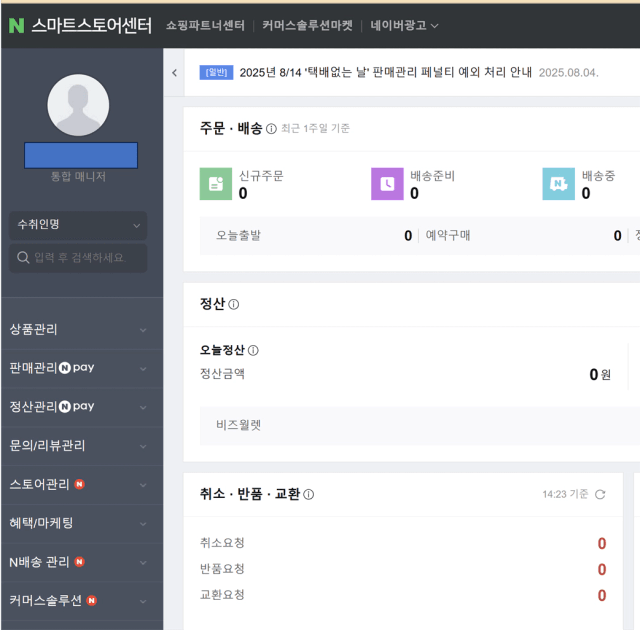640x630 pixels.
Task: Open the profile avatar image
Action: coord(78,105)
